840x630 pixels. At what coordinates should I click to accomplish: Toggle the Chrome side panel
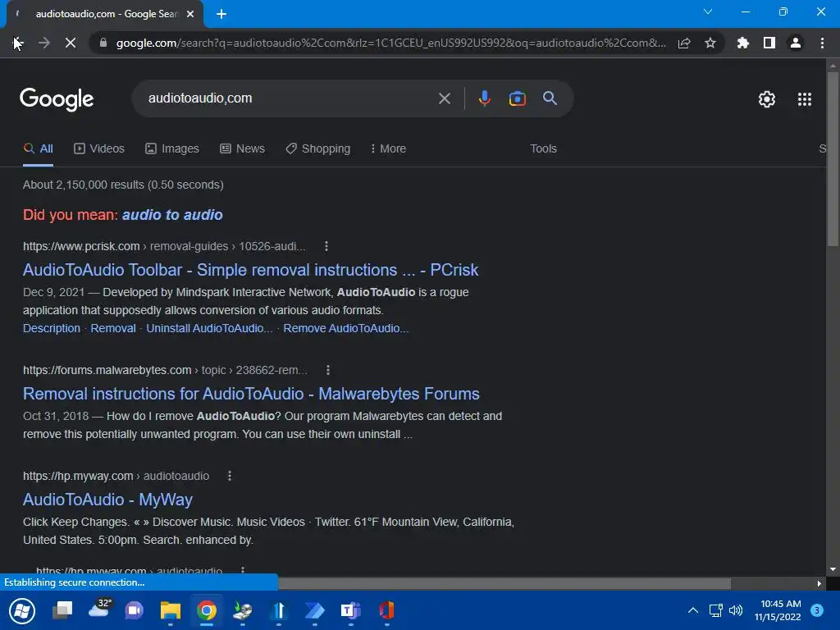pyautogui.click(x=769, y=43)
